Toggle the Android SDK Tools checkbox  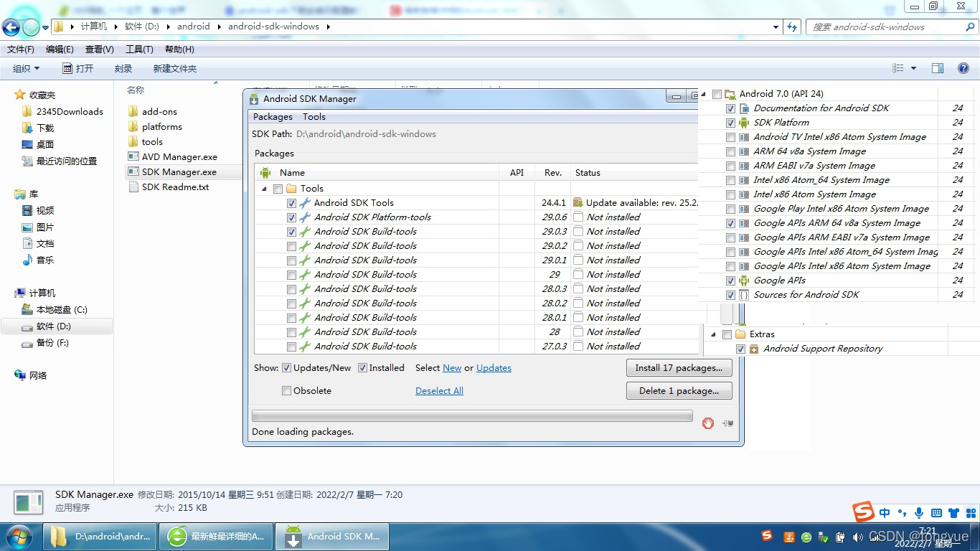point(291,203)
